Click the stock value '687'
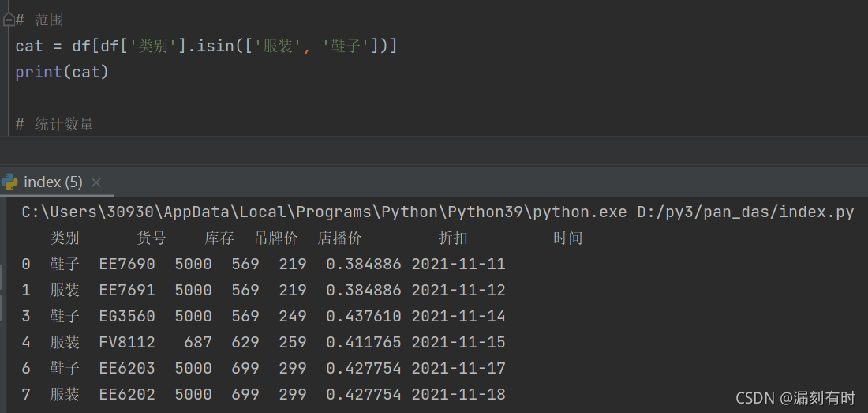Screen dimensions: 868x413 pos(198,342)
